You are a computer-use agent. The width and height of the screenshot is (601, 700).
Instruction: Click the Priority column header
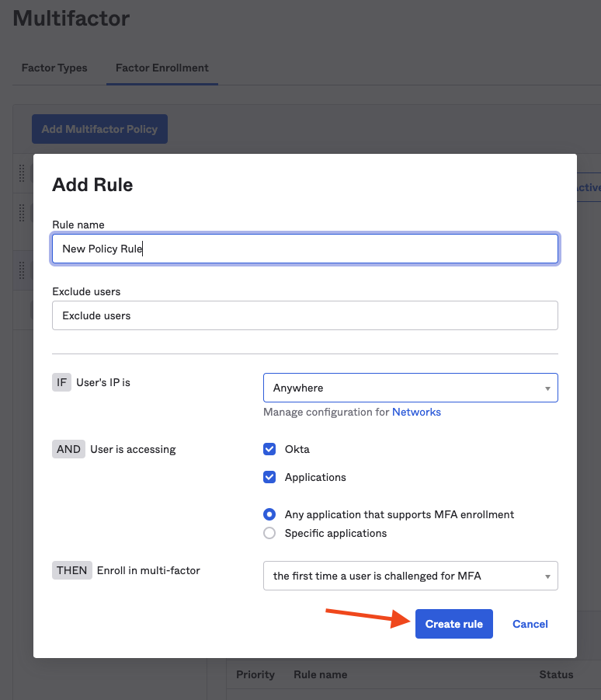coord(255,674)
